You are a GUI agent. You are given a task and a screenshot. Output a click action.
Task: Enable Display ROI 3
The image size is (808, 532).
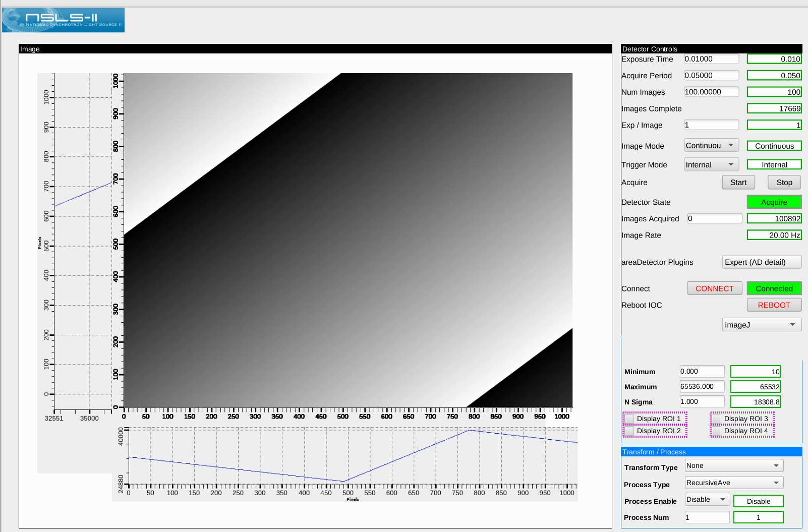[716, 419]
